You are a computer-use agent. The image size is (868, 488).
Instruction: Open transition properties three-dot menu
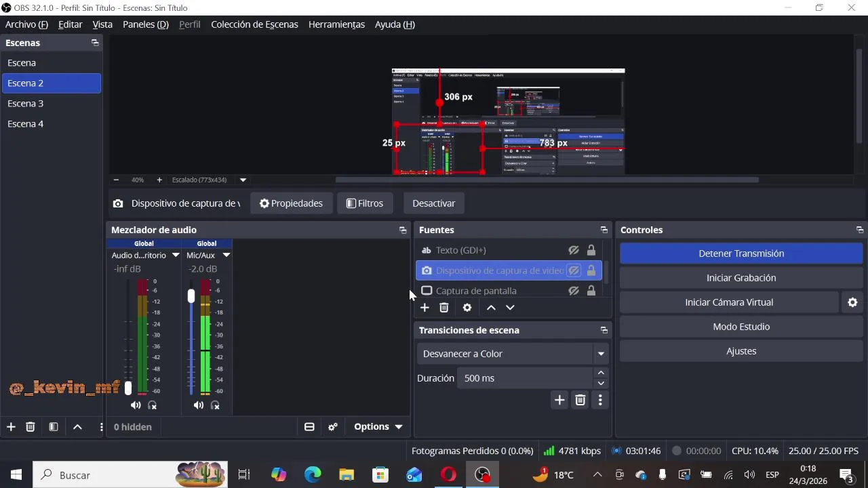600,400
